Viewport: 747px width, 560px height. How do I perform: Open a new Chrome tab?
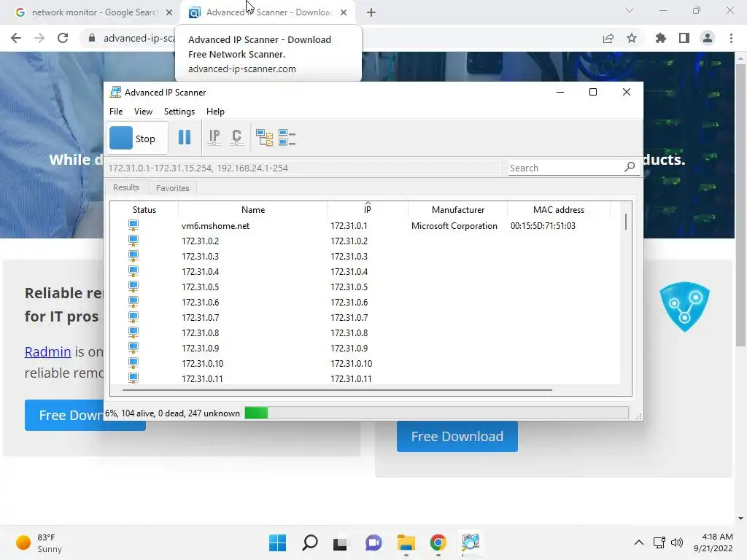click(x=371, y=12)
